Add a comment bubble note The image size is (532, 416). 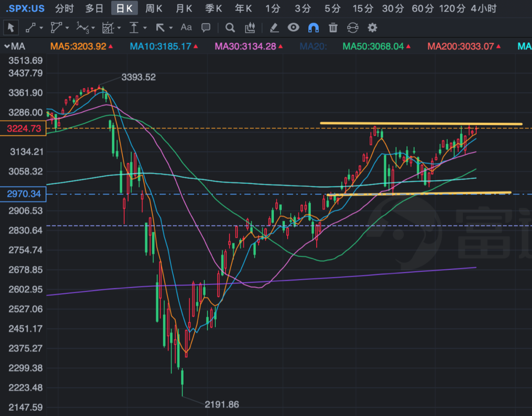206,28
